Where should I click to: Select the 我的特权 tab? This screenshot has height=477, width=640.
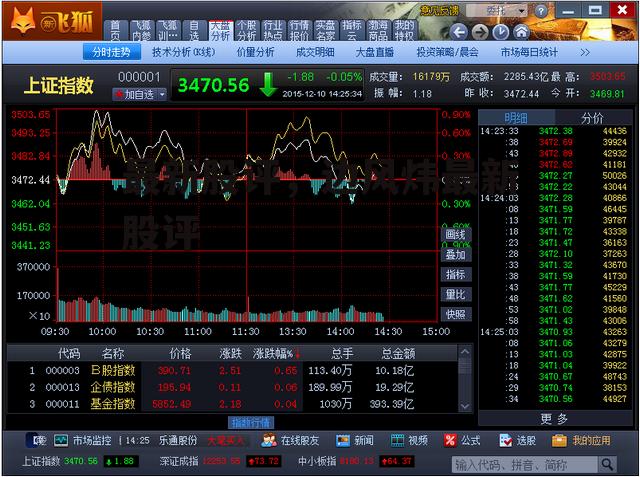(404, 31)
